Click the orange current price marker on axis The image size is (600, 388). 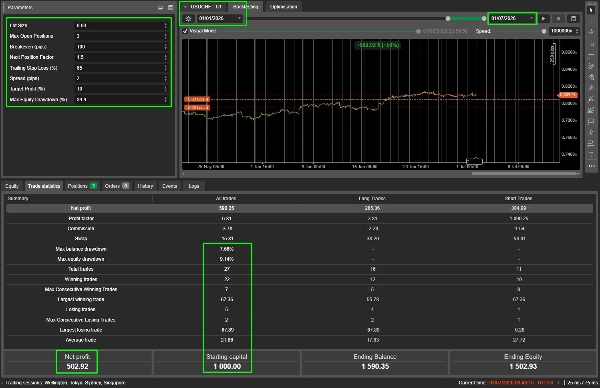[567, 95]
